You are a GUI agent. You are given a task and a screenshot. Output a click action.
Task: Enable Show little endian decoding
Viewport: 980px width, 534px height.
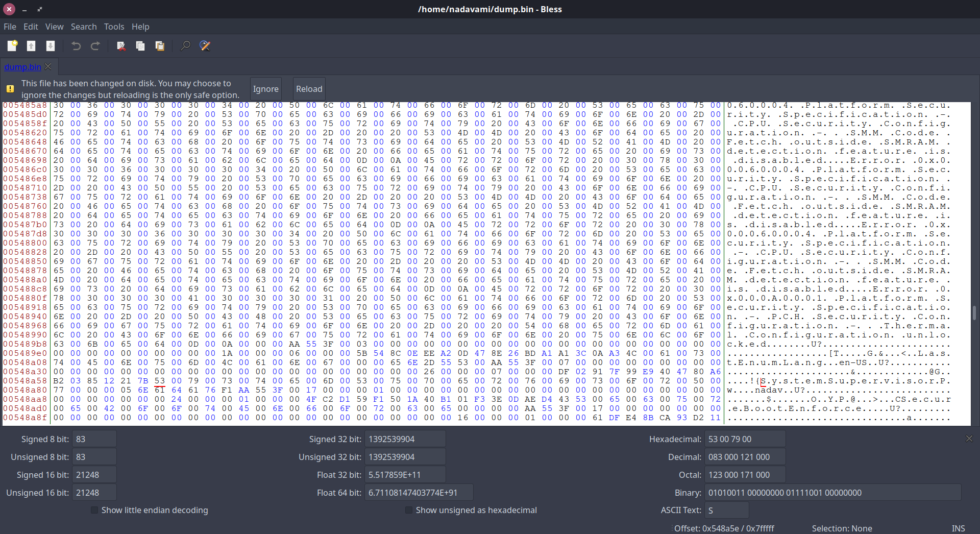coord(94,510)
